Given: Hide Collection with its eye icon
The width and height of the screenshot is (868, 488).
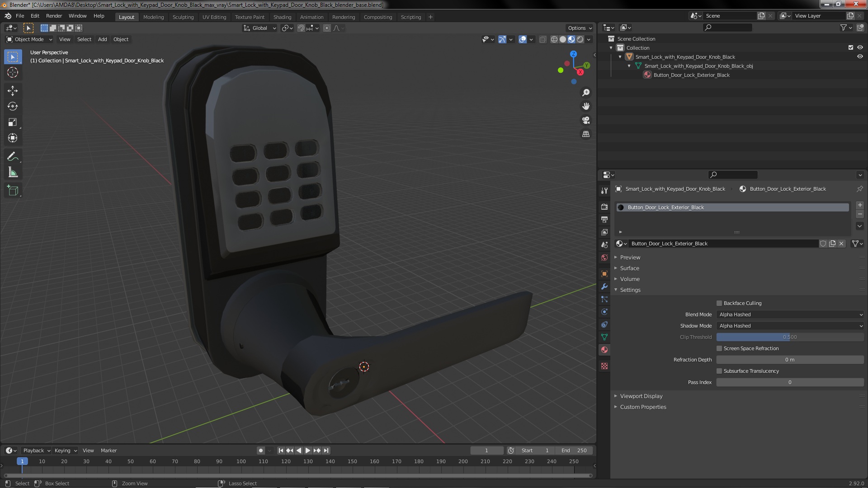Looking at the screenshot, I should point(860,47).
